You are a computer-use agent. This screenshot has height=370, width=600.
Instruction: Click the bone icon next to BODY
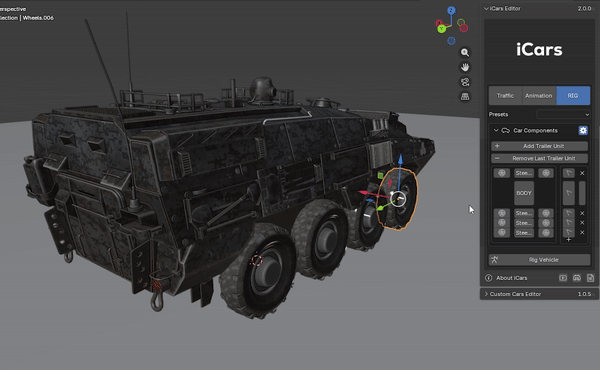pyautogui.click(x=569, y=193)
